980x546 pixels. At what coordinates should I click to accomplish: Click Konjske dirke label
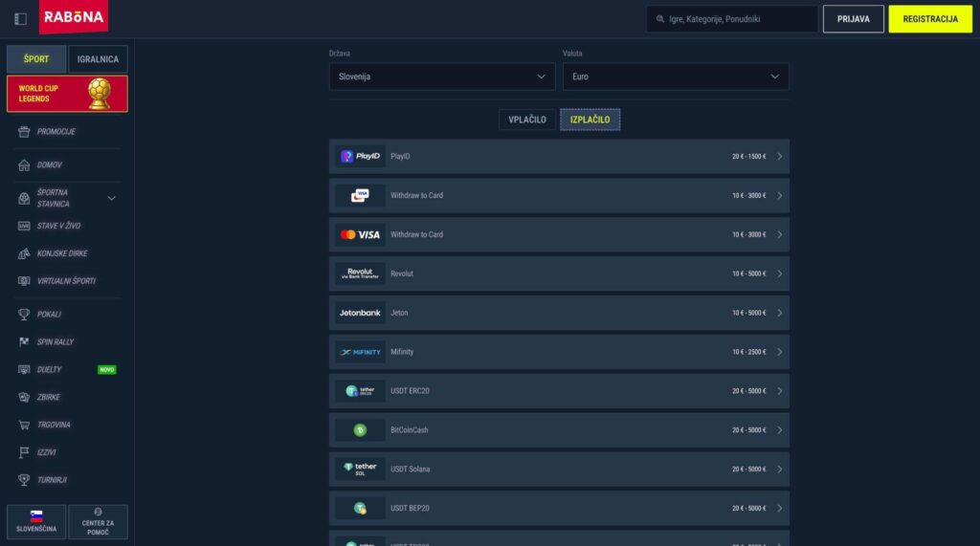pyautogui.click(x=62, y=253)
